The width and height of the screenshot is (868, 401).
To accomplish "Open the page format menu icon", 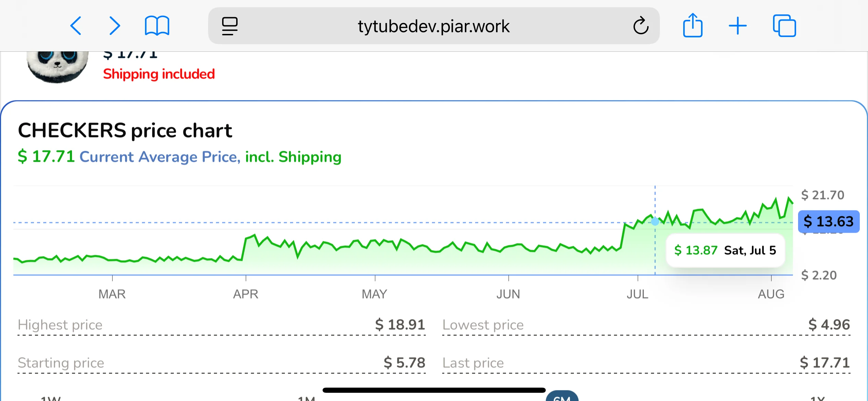I will (x=230, y=26).
